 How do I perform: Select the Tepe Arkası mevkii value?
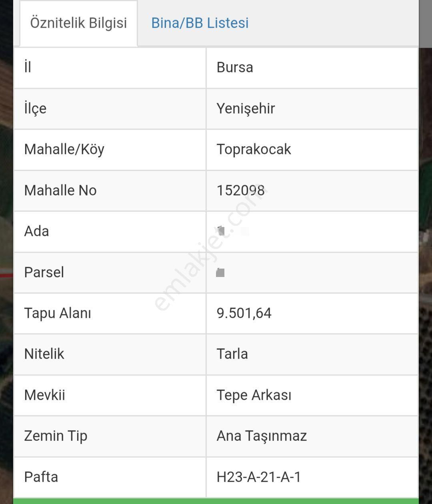click(x=254, y=395)
